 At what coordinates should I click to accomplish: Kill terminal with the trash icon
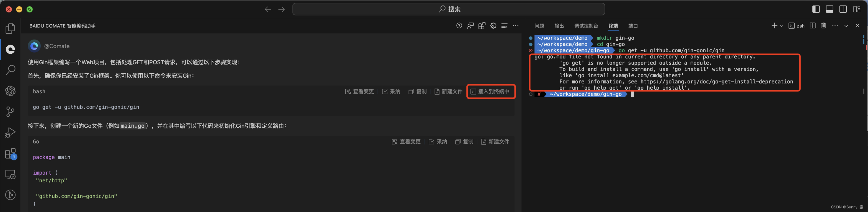click(823, 26)
